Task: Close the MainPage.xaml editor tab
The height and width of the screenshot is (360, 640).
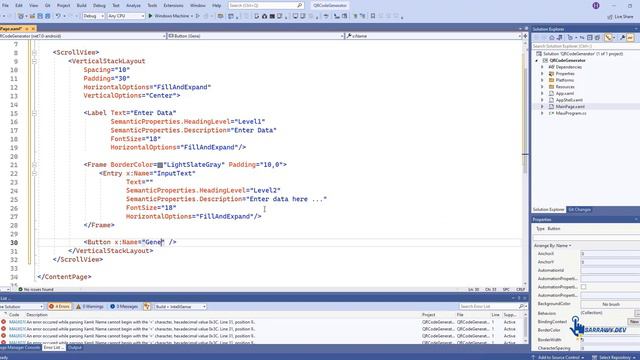Action: pyautogui.click(x=33, y=29)
